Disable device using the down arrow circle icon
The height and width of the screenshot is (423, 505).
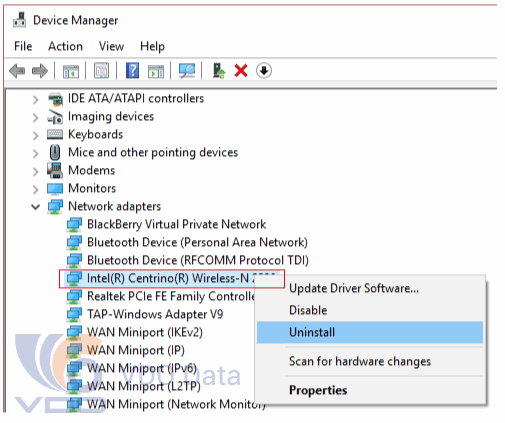264,71
